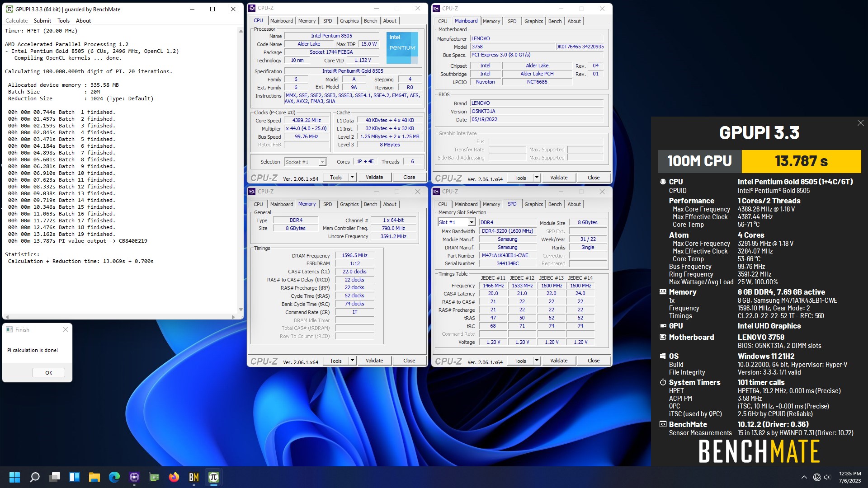The height and width of the screenshot is (488, 868).
Task: Click Validate in CPU-Z Mainboard window
Action: 559,178
